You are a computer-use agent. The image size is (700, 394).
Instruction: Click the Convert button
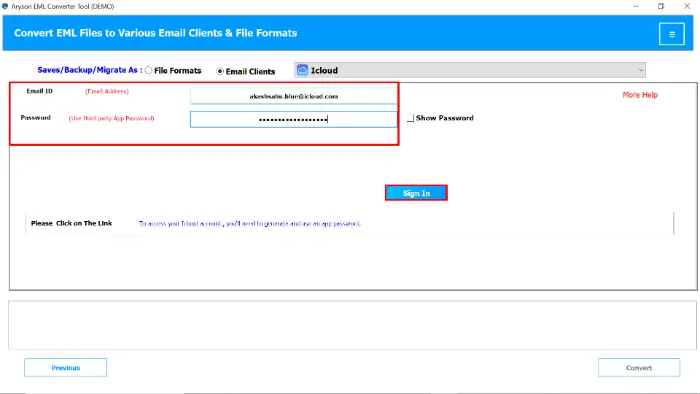click(x=639, y=368)
